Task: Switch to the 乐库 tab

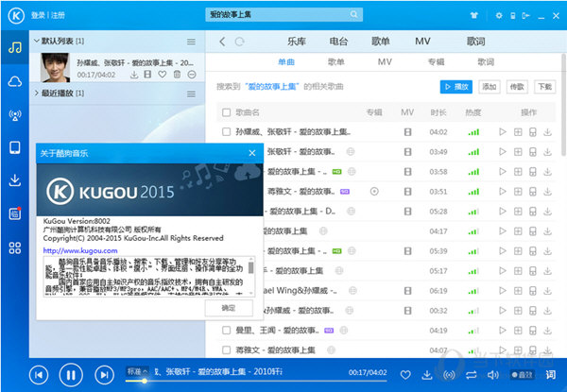Action: tap(297, 42)
